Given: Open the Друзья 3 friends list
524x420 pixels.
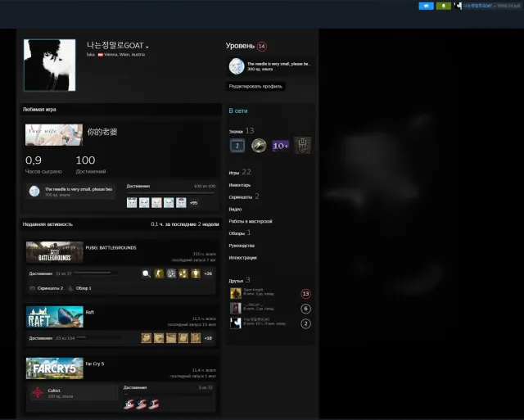Looking at the screenshot, I should click(239, 280).
